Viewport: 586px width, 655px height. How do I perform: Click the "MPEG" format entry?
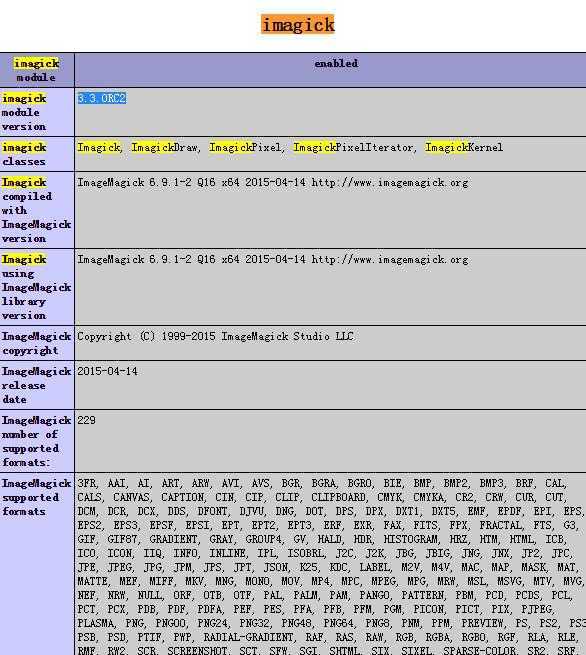[383, 581]
